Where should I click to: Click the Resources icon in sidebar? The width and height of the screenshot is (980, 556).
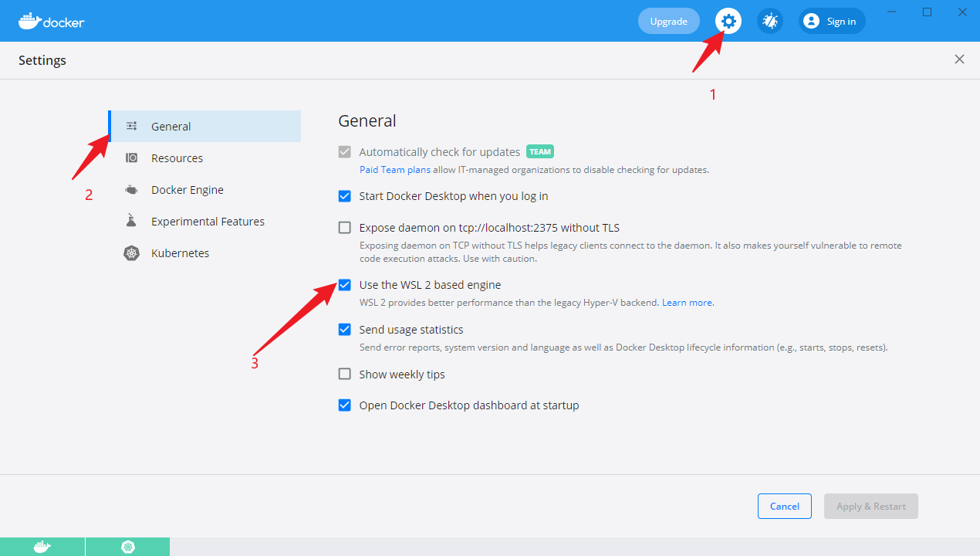(132, 158)
